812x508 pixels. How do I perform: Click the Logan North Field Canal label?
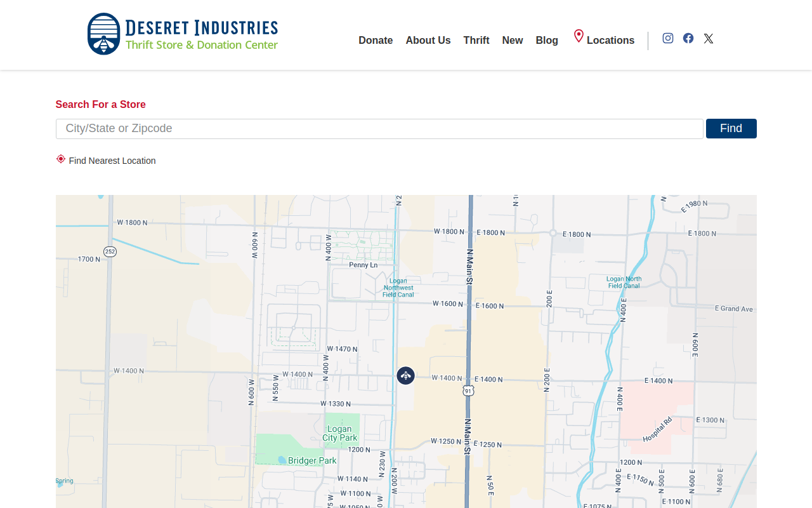[624, 283]
